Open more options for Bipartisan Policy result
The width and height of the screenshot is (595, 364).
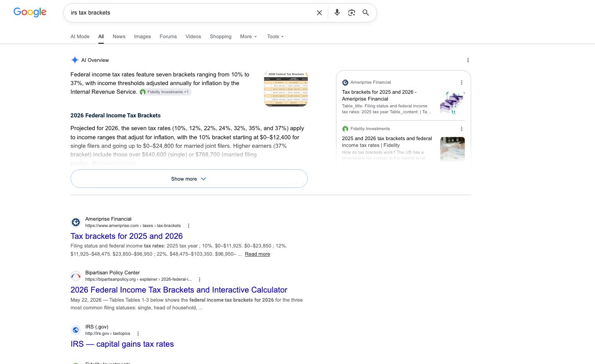click(199, 279)
